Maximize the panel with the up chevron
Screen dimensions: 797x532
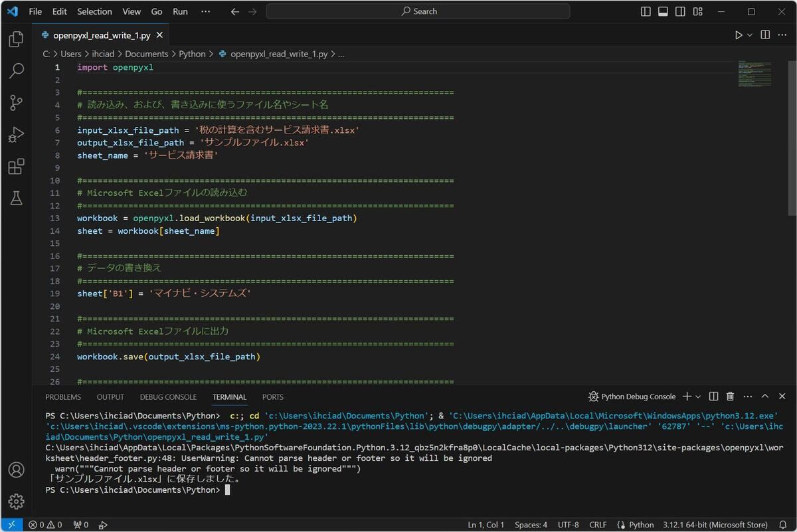(x=765, y=397)
